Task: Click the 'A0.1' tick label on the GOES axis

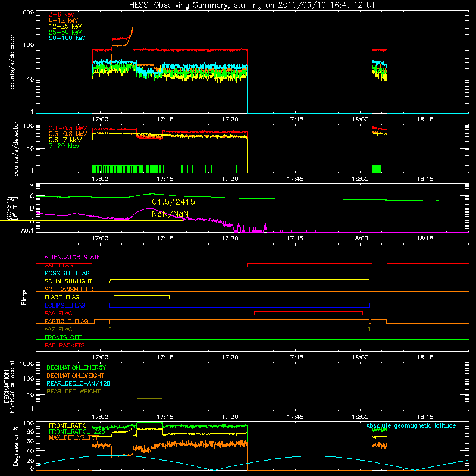Action: [27, 231]
